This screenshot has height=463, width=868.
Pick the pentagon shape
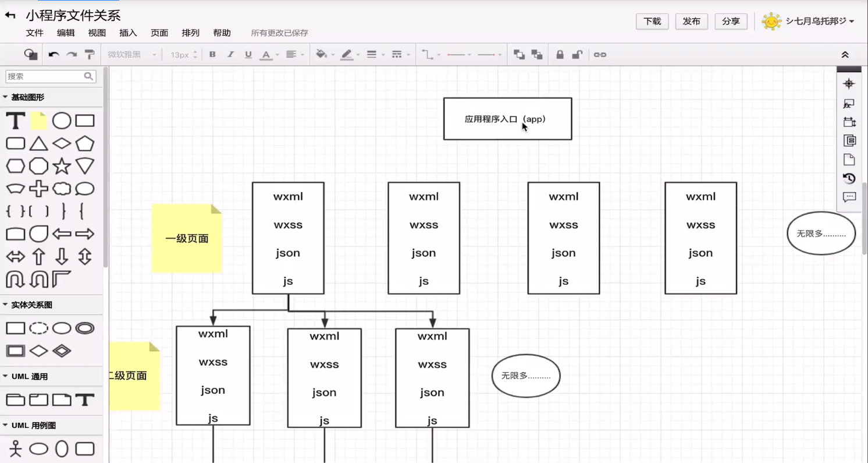85,143
